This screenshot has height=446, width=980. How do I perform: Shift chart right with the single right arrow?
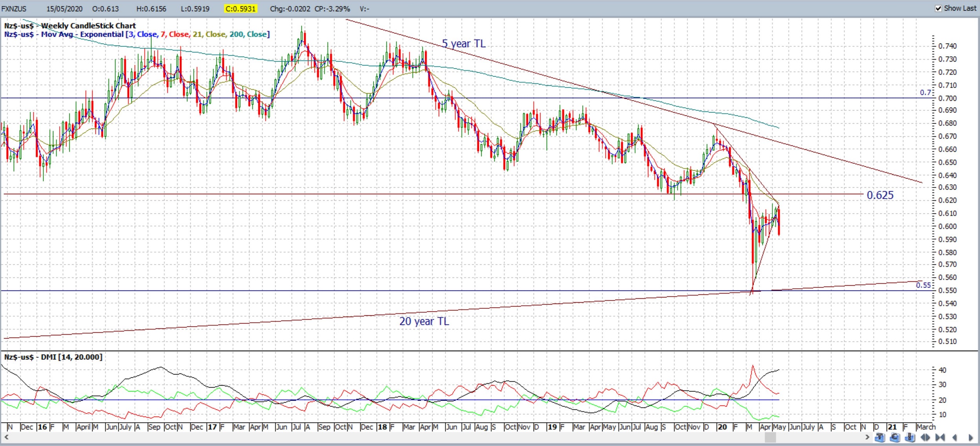(970, 437)
